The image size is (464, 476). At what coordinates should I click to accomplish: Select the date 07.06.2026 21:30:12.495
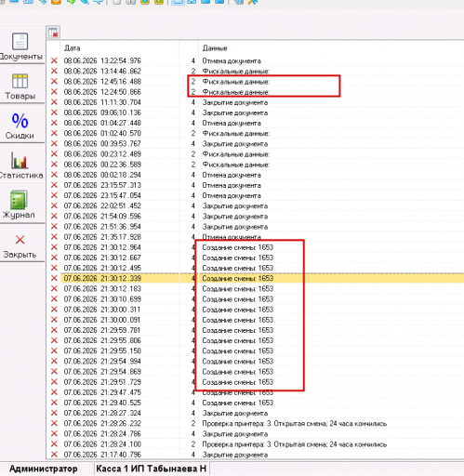tap(102, 268)
